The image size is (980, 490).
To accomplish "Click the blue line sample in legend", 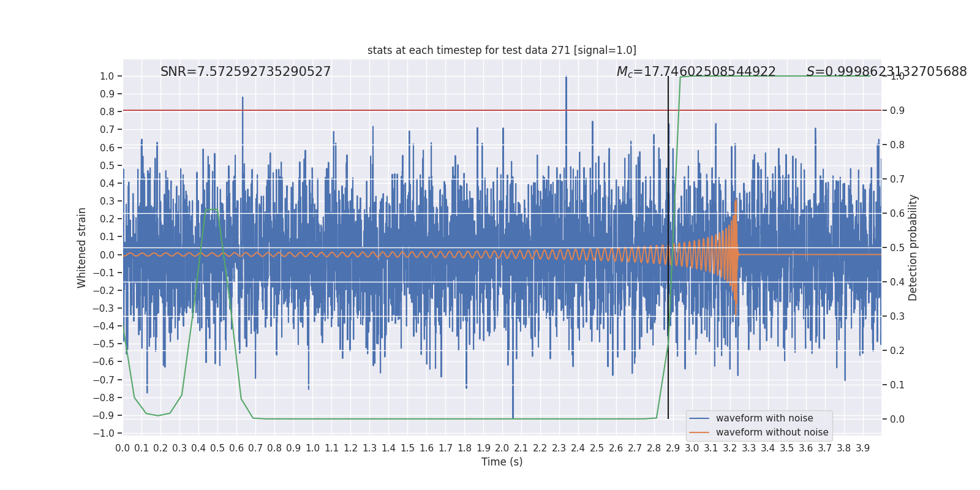I will [x=699, y=418].
